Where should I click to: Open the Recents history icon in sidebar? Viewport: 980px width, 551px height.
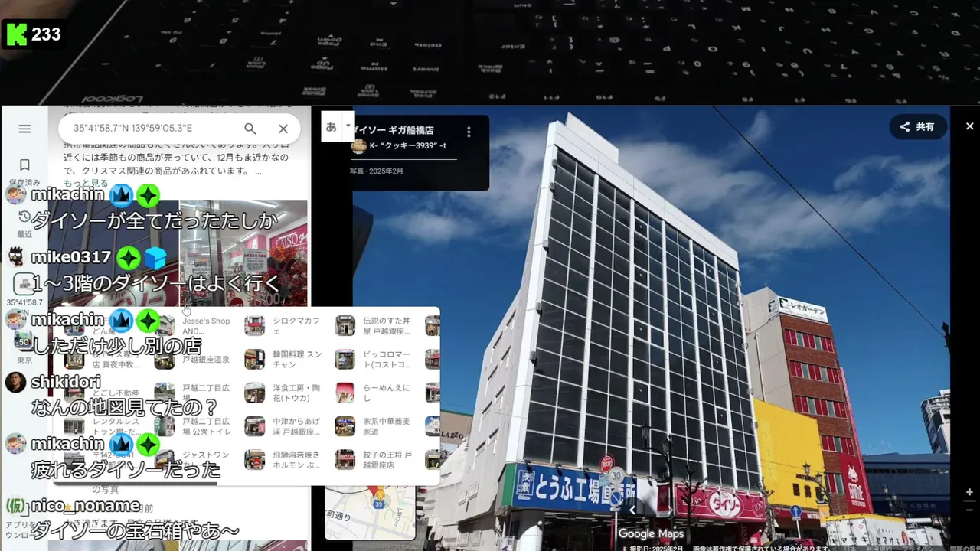tap(24, 217)
